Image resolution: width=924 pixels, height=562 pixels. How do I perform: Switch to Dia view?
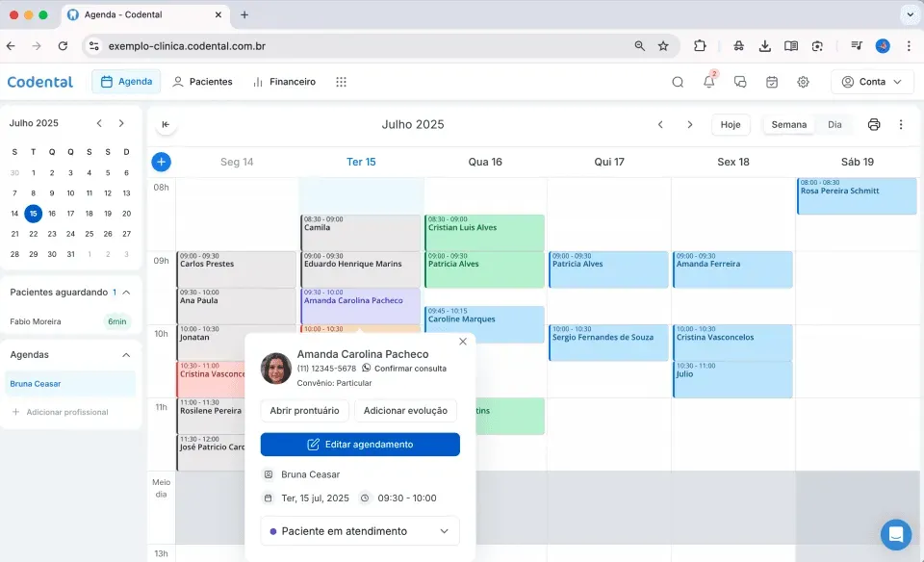point(834,124)
